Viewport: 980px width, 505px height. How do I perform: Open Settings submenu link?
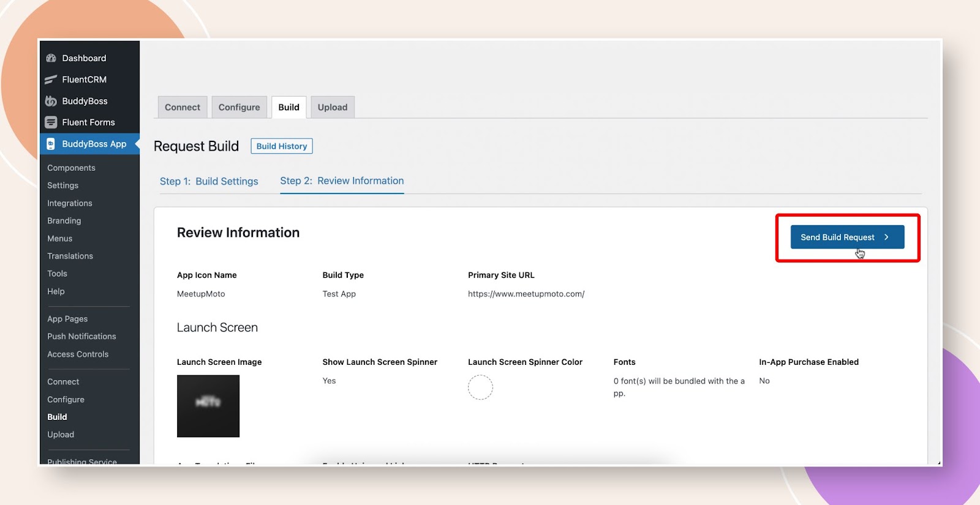click(62, 185)
